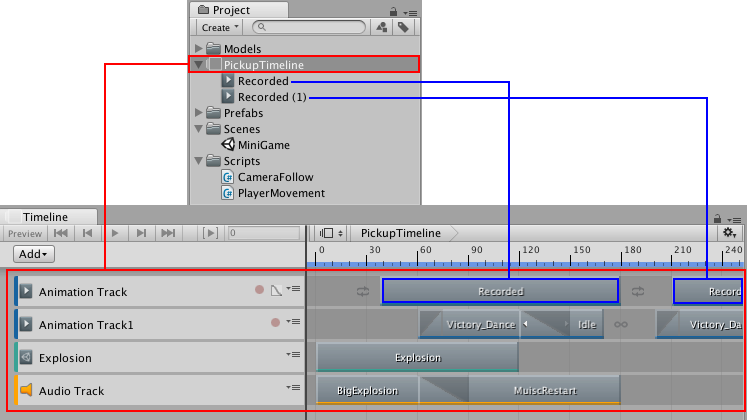747x420 pixels.
Task: Click the Preview button in Timeline
Action: [x=25, y=233]
